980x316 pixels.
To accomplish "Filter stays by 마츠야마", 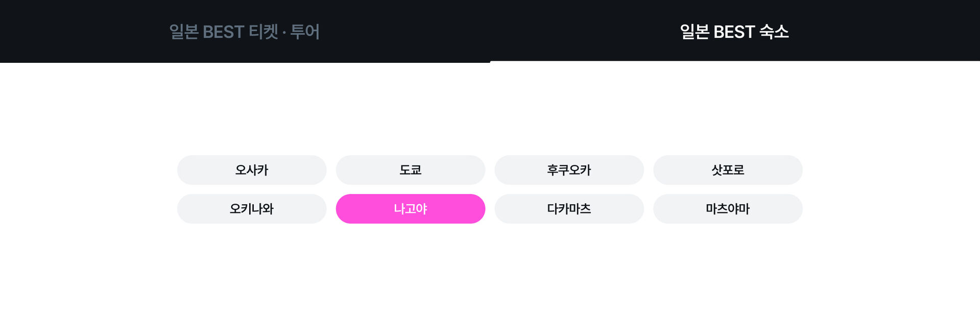I will click(728, 209).
